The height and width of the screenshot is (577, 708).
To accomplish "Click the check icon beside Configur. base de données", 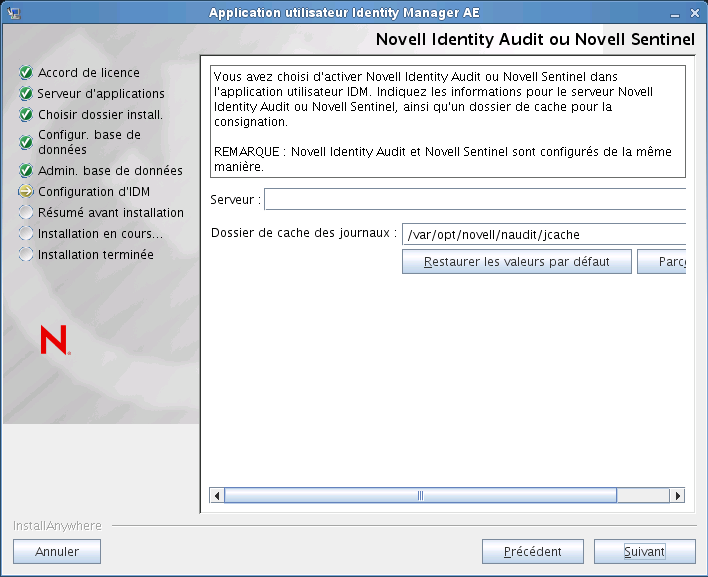I will pos(26,142).
